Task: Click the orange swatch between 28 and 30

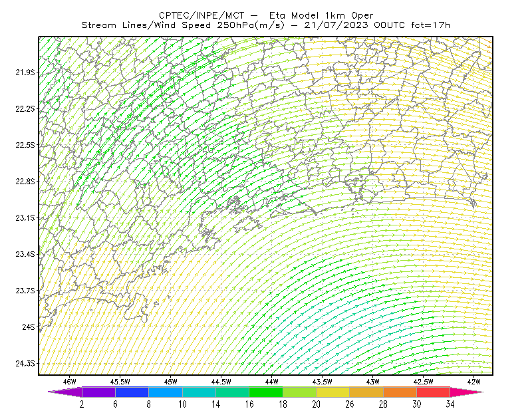Action: click(x=400, y=392)
